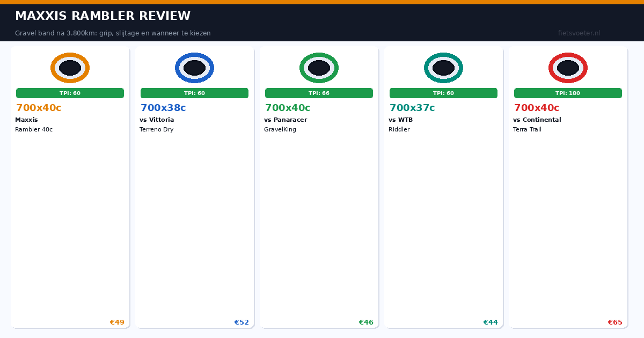Select the TPI: 180 badge

coord(568,93)
